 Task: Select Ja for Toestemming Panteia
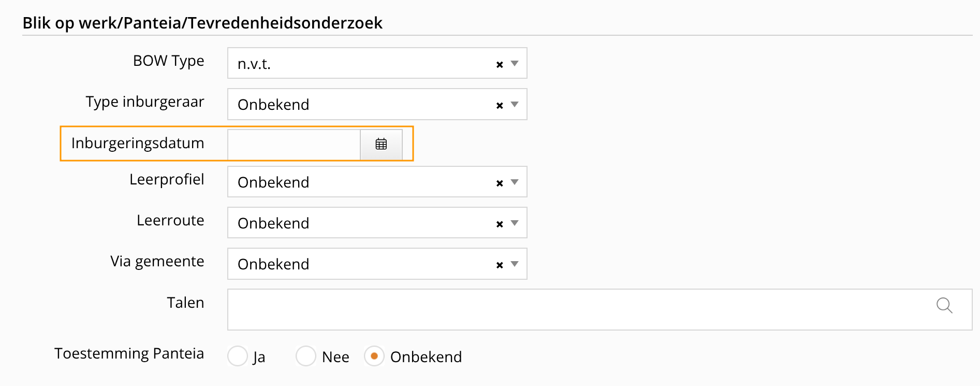pos(238,356)
